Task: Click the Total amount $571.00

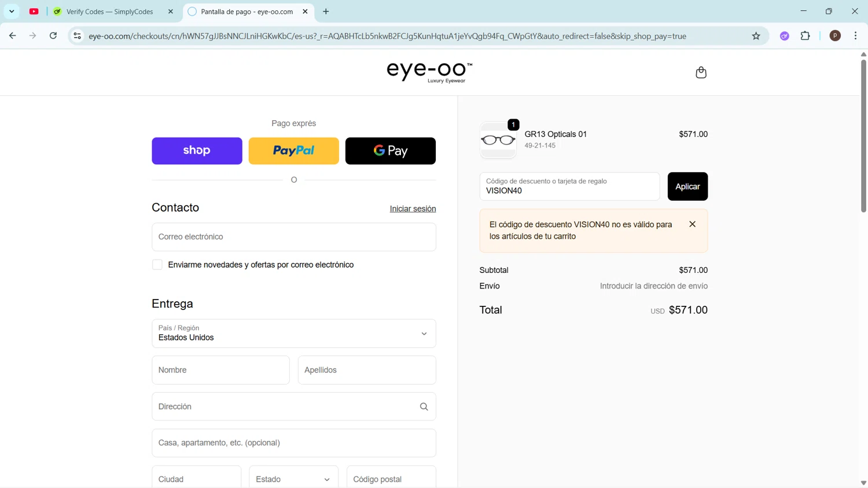Action: pos(688,310)
